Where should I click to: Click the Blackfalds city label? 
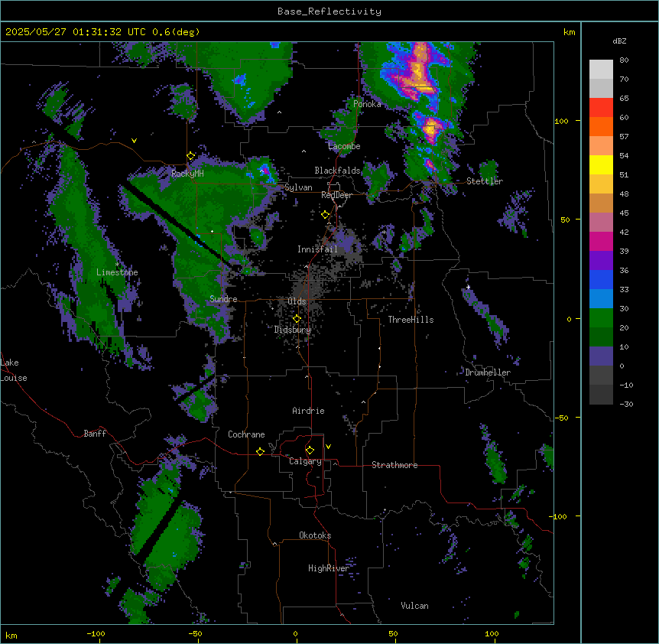point(337,171)
